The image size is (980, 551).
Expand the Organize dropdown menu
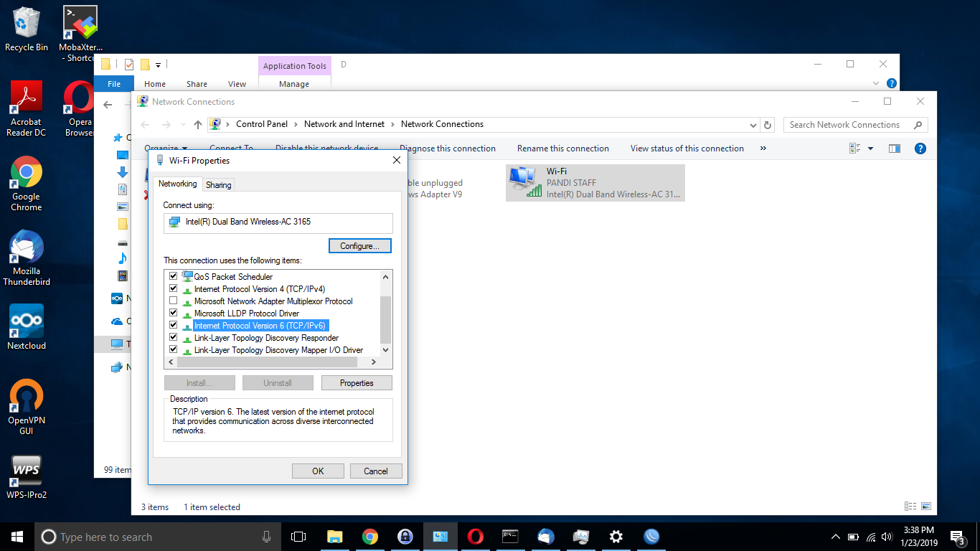click(x=166, y=149)
